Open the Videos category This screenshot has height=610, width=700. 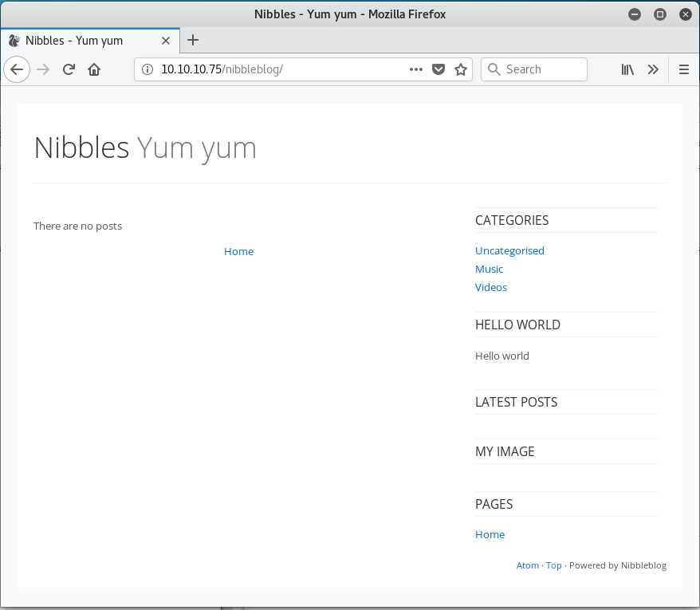490,287
